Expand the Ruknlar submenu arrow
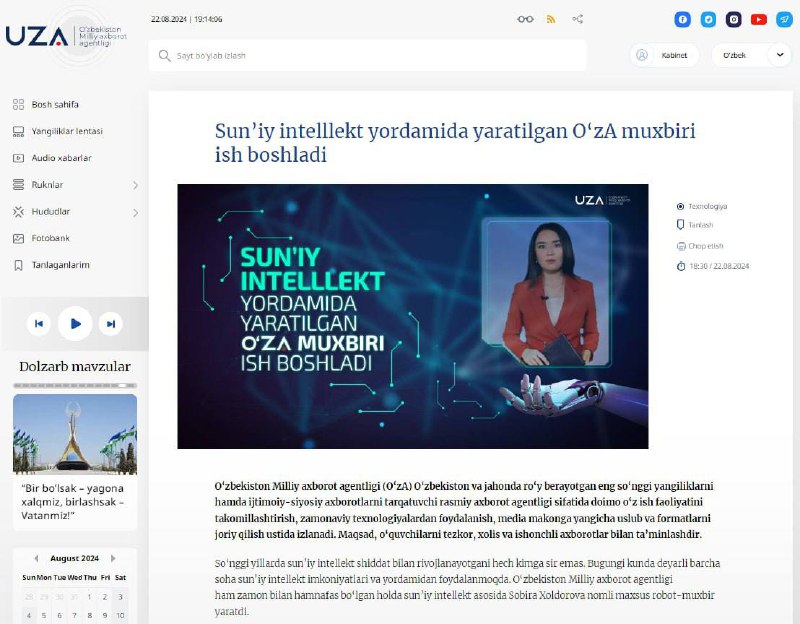This screenshot has width=800, height=624. [x=135, y=185]
